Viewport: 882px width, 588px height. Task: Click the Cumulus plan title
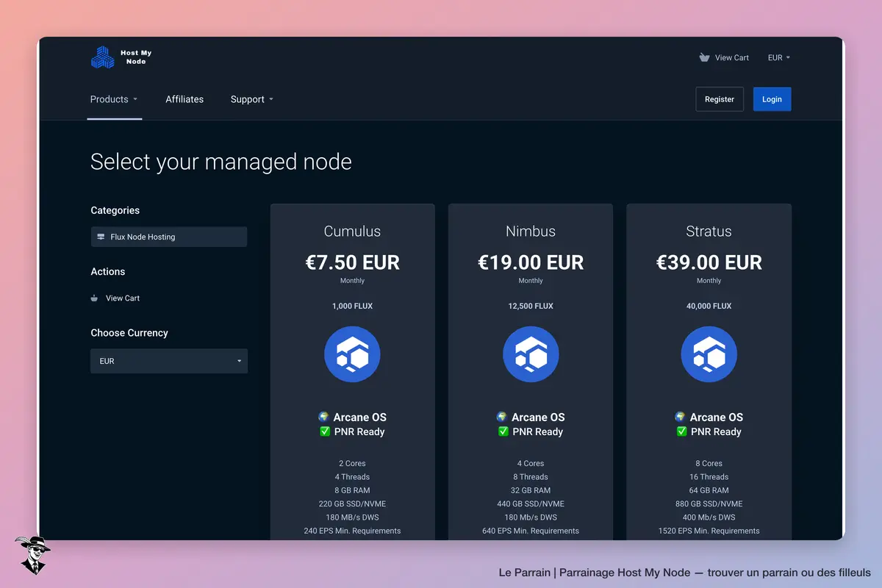pos(352,231)
